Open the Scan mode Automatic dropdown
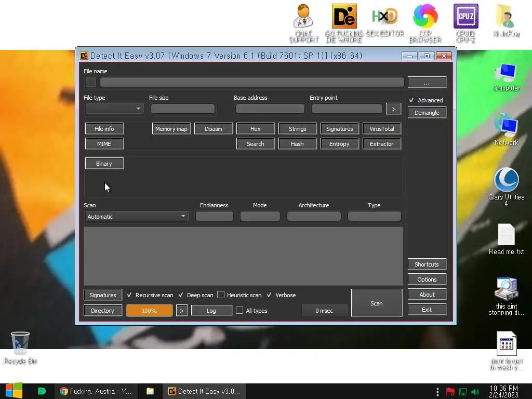This screenshot has width=532, height=399. (x=137, y=217)
